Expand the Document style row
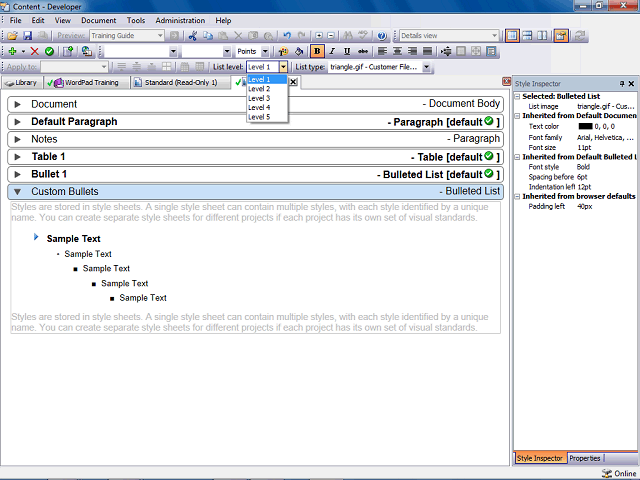The height and width of the screenshot is (480, 640). 18,104
